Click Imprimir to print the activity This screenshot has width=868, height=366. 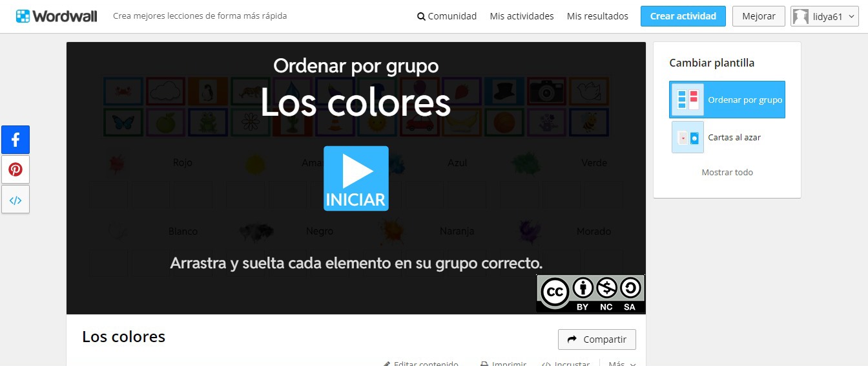coord(504,363)
